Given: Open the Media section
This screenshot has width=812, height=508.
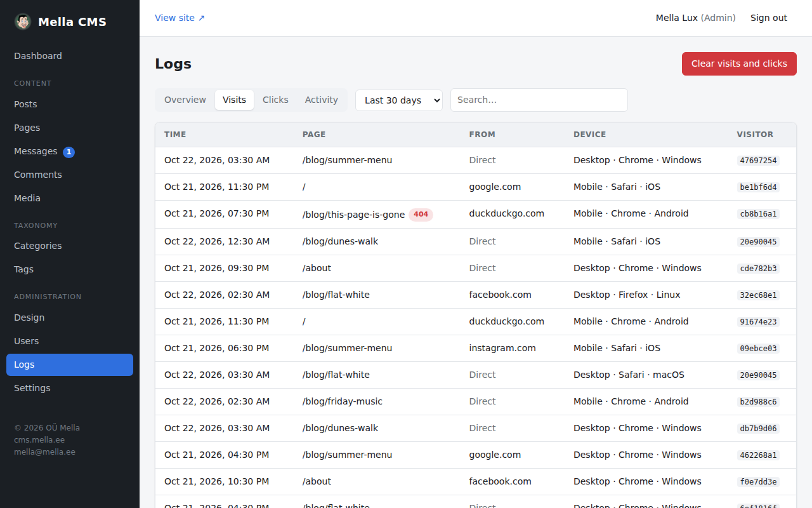Looking at the screenshot, I should [x=70, y=198].
